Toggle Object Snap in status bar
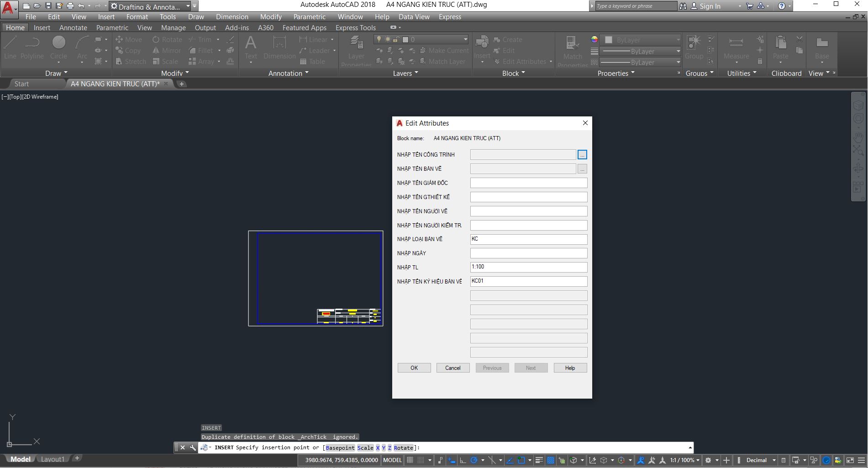Image resolution: width=868 pixels, height=468 pixels. pyautogui.click(x=521, y=460)
